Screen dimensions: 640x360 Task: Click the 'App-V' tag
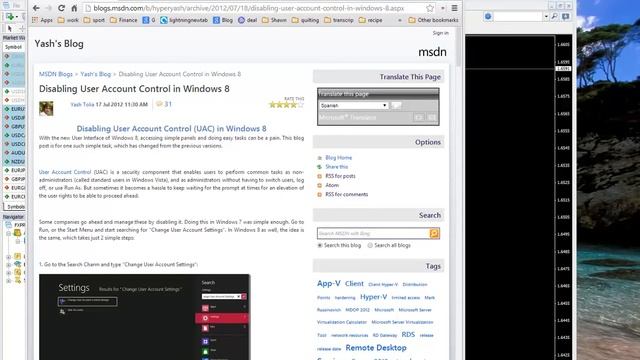(329, 283)
